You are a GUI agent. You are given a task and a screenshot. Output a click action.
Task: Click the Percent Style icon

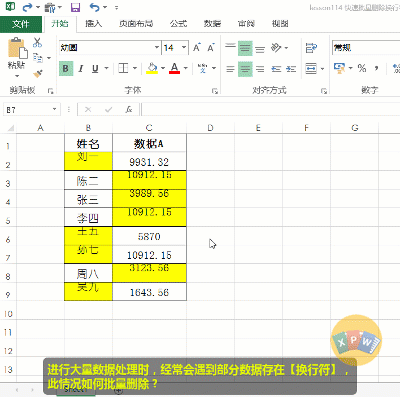362,68
